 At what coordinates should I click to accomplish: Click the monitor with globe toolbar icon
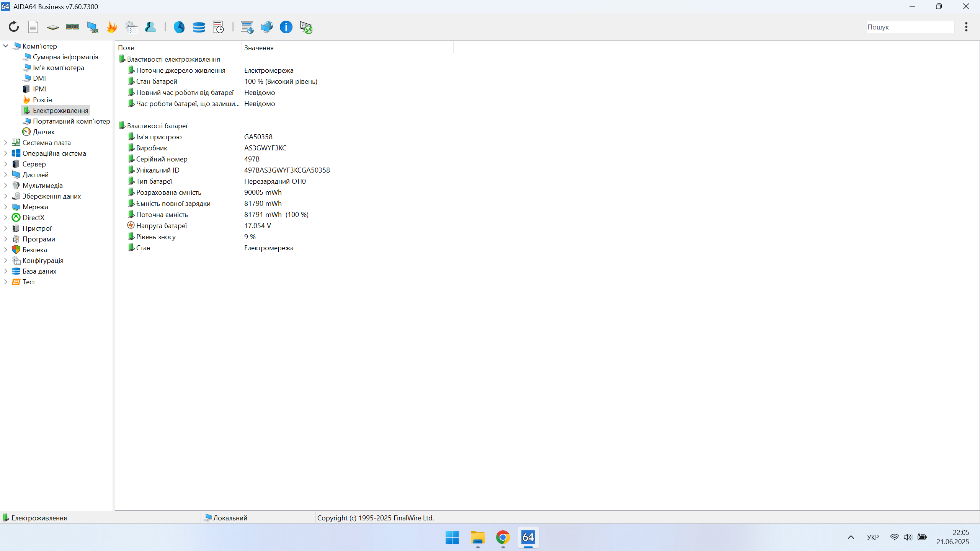tap(266, 27)
